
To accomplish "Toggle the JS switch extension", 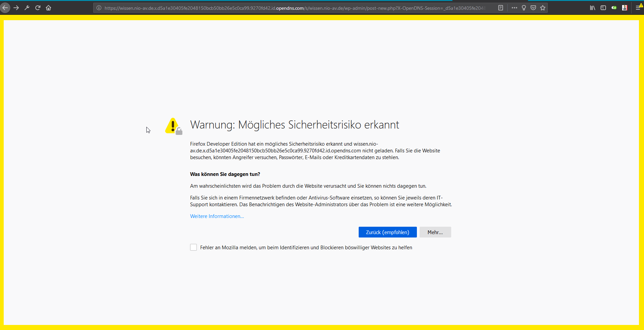I will (614, 8).
